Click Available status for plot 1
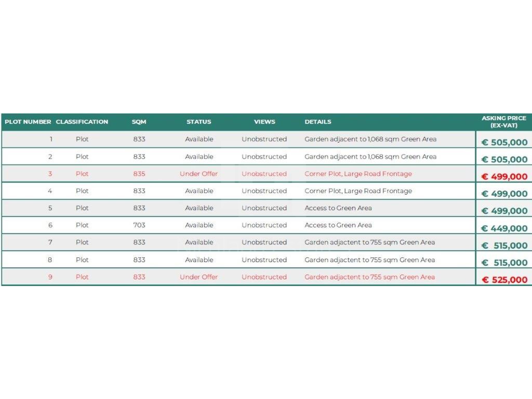The width and height of the screenshot is (532, 399). coord(199,139)
